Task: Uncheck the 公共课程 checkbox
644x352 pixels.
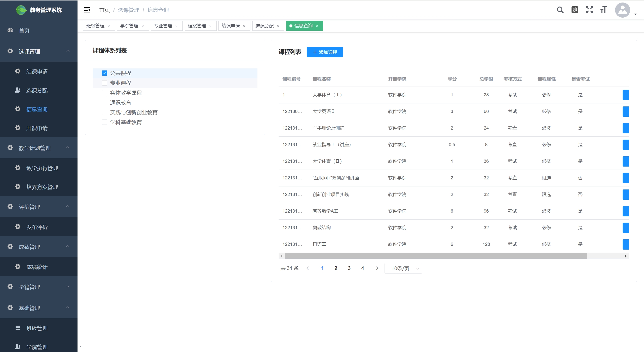Action: (104, 73)
